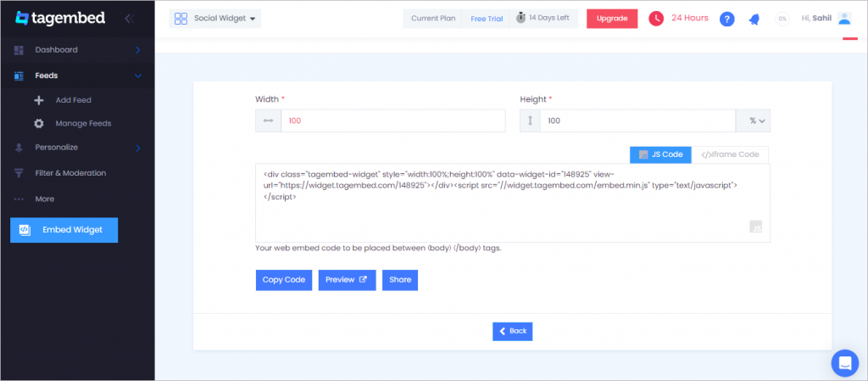
Task: Click the Filter & Moderation funnel icon
Action: 19,173
